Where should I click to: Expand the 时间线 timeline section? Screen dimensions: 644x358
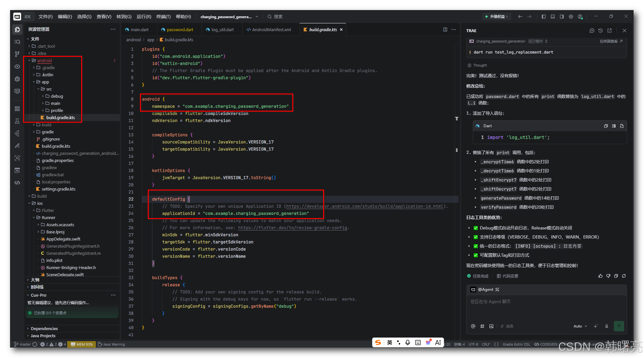[x=37, y=287]
